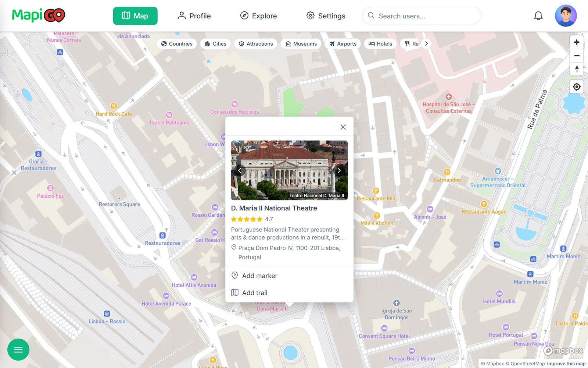588x368 pixels.
Task: Select Hotel Portugal pin
Action: point(506,327)
